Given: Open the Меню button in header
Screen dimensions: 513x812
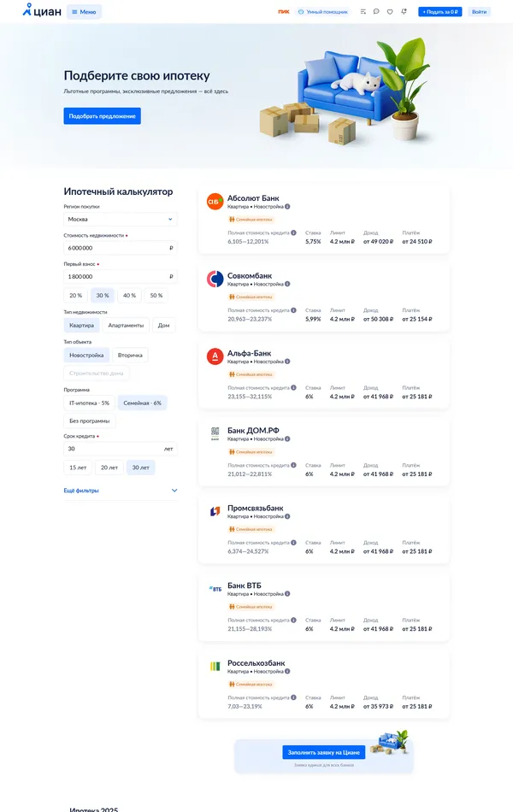Looking at the screenshot, I should coord(84,12).
